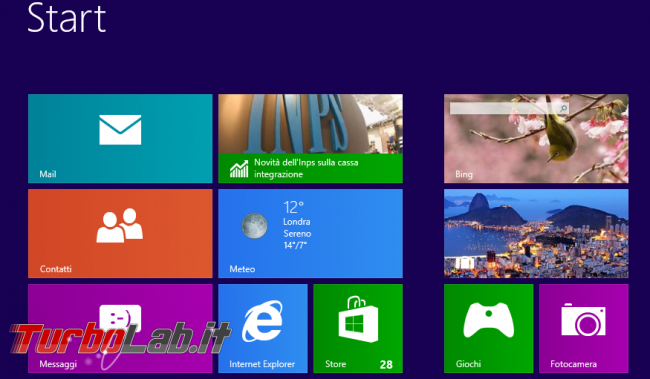The image size is (650, 379).
Task: Open the Mail tile envelope icon
Action: [120, 130]
